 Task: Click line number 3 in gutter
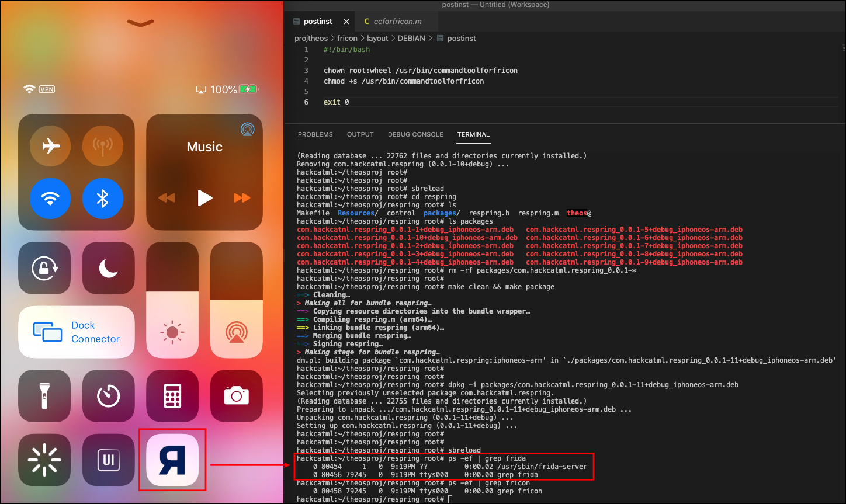click(306, 71)
